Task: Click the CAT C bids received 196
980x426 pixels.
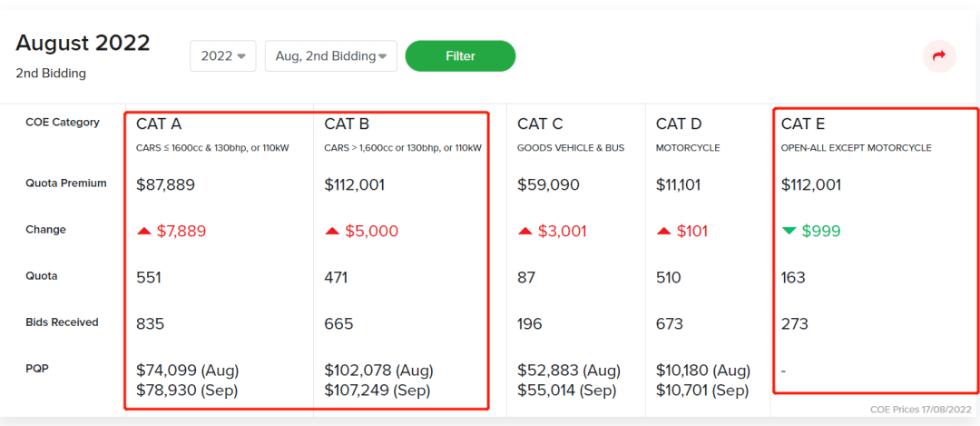Action: coord(530,323)
